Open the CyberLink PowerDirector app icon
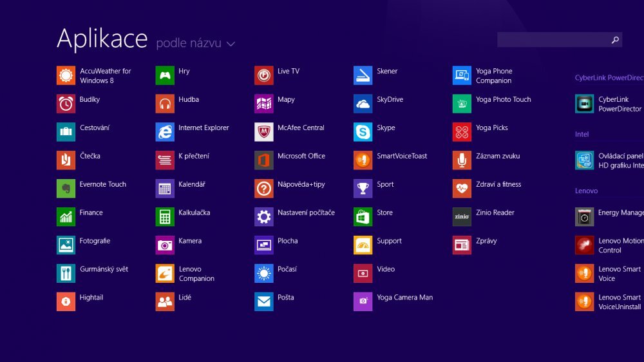This screenshot has height=362, width=644. 585,104
